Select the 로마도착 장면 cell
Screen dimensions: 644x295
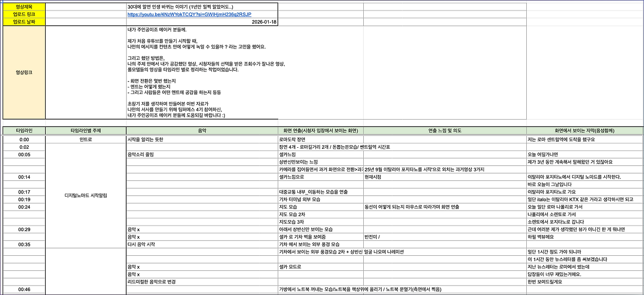click(x=320, y=139)
